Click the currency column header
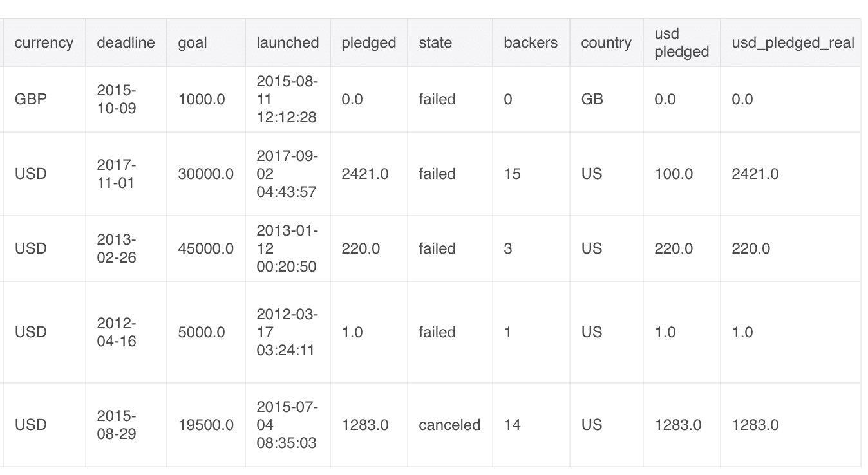868x475 pixels. 44,42
